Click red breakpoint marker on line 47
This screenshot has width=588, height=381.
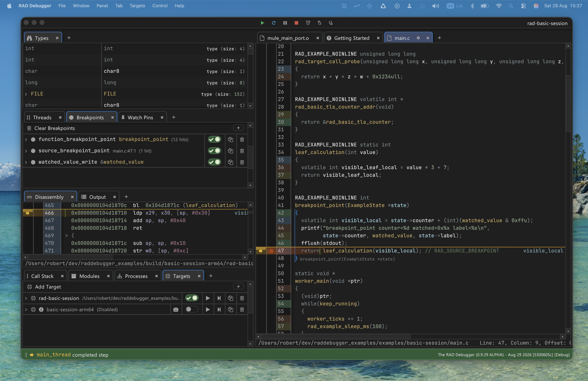click(271, 251)
